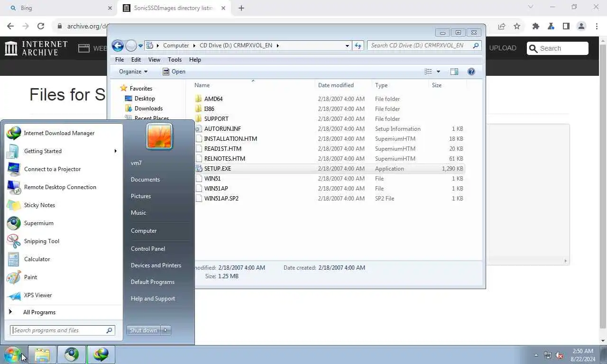607x364 pixels.
Task: Select the I386 folder
Action: tap(330, 109)
